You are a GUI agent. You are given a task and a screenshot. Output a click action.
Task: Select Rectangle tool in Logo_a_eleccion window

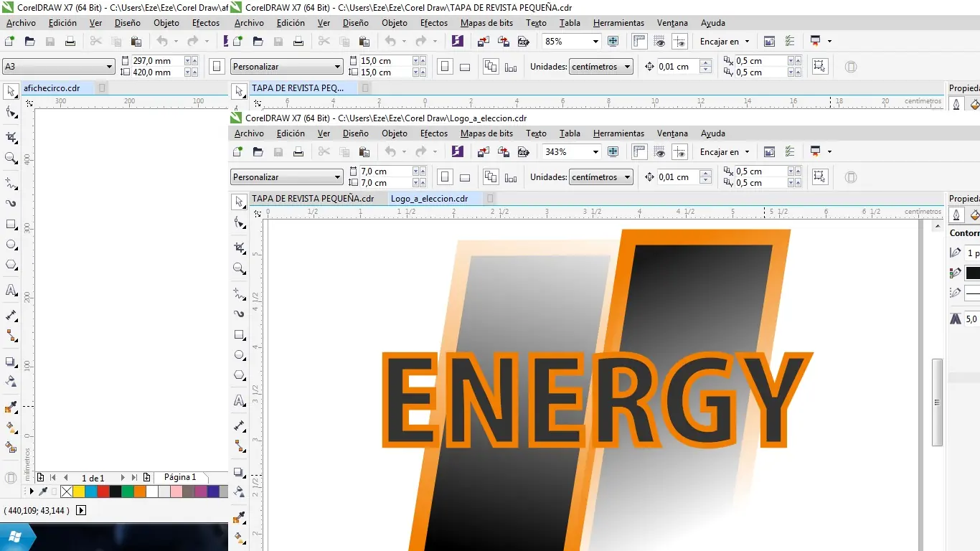coord(240,335)
